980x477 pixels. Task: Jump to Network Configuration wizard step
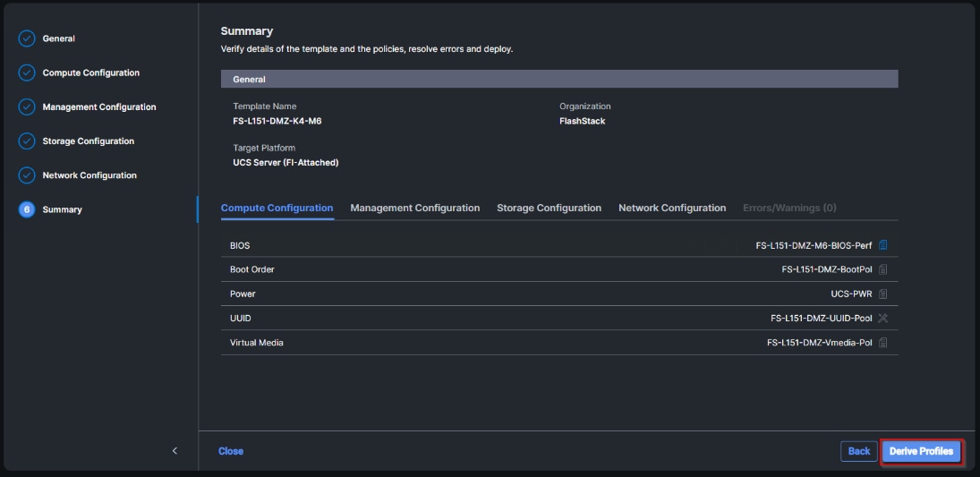pos(89,175)
